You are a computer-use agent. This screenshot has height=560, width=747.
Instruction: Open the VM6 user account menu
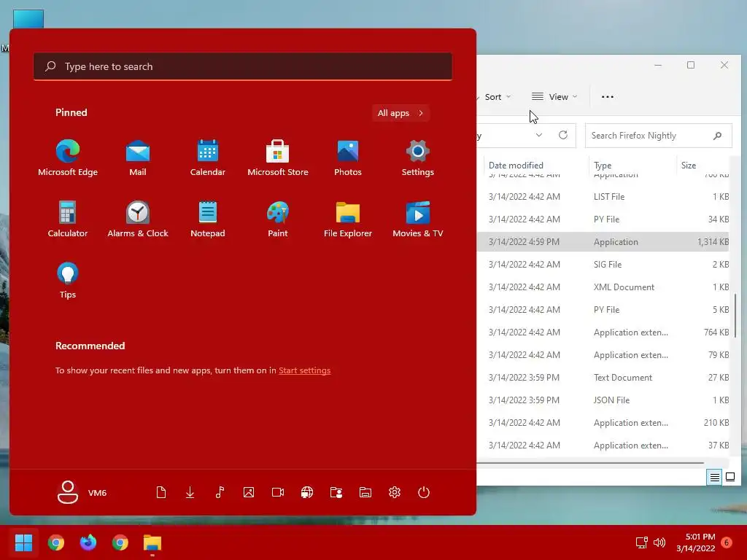pos(82,492)
